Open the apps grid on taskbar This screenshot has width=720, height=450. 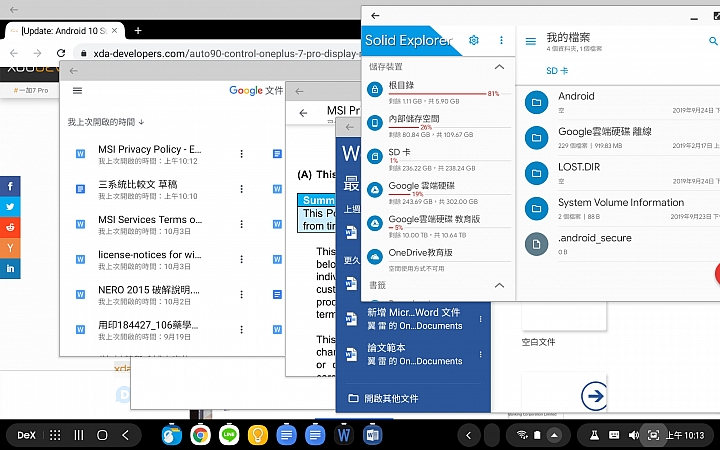click(x=55, y=435)
